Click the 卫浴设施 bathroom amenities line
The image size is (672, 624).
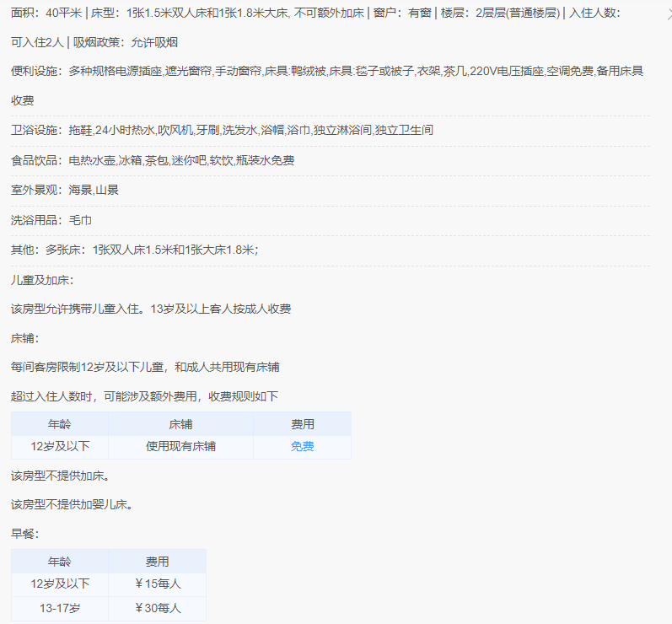tap(222, 130)
